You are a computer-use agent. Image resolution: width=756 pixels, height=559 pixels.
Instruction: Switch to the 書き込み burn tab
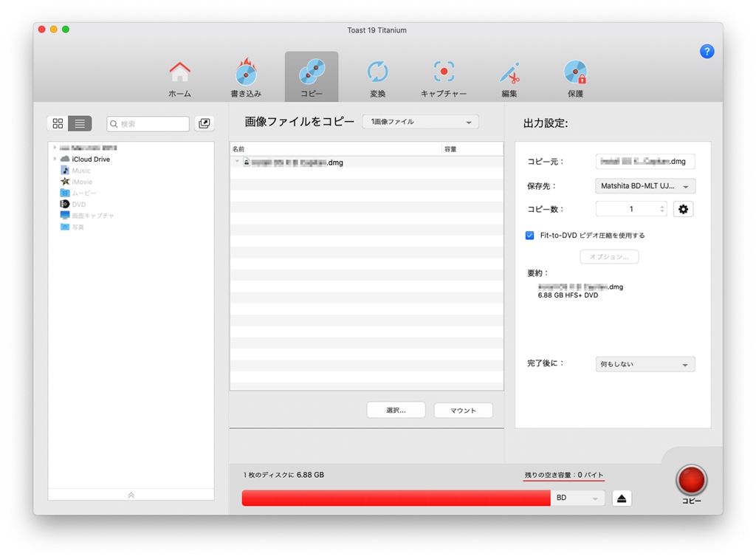246,78
